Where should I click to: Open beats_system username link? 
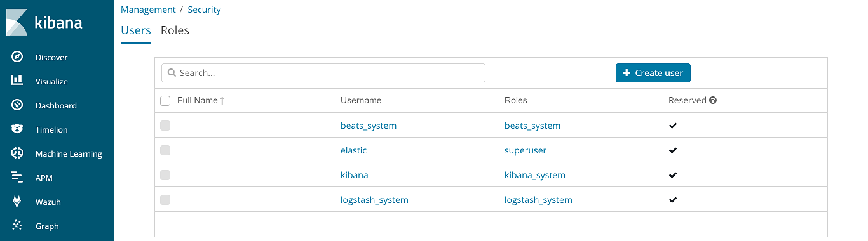pyautogui.click(x=369, y=126)
